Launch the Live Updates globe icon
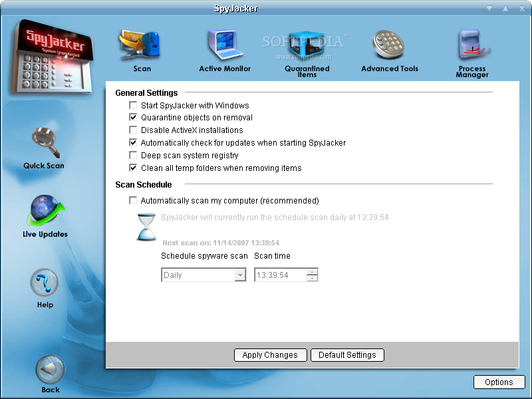Image resolution: width=532 pixels, height=399 pixels. 45,210
